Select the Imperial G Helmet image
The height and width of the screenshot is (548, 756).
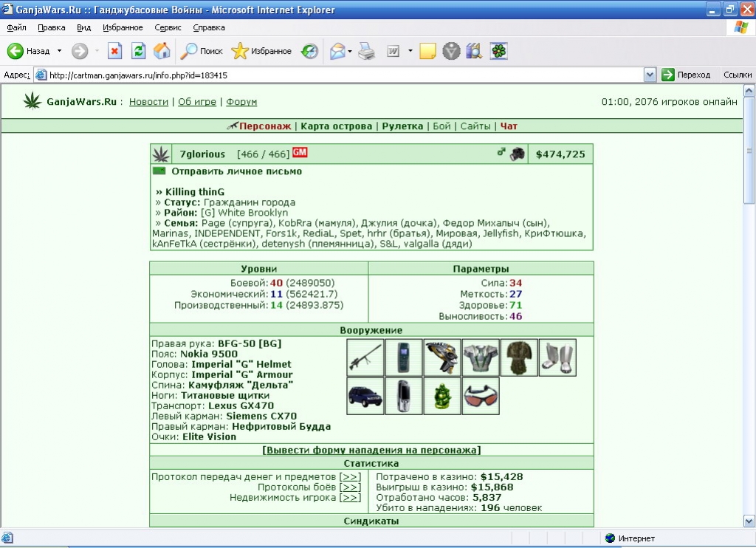tap(443, 357)
